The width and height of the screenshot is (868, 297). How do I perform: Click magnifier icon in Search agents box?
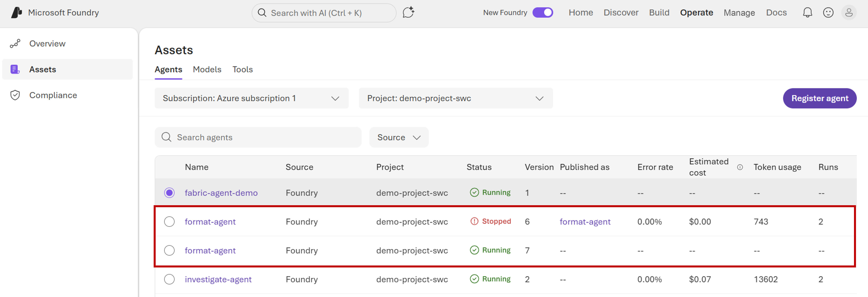[166, 137]
